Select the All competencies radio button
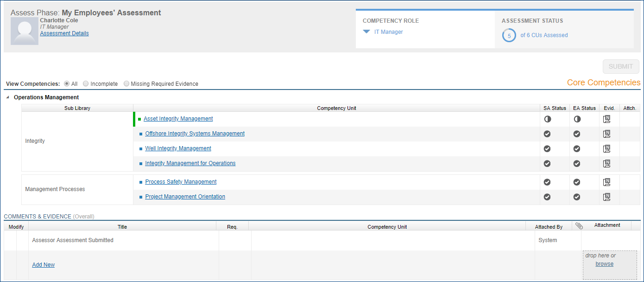This screenshot has width=644, height=282. click(x=67, y=84)
